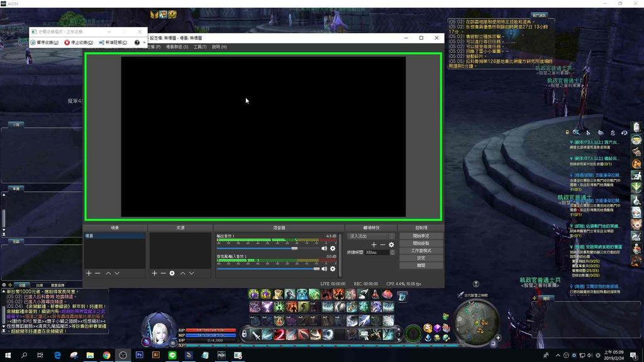Move the scene up in 場景 list
Viewport: 644px width, 362px height.
click(108, 273)
